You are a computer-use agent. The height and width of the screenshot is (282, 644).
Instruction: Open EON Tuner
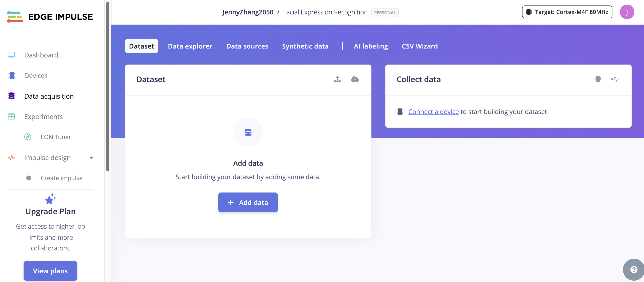(x=56, y=137)
